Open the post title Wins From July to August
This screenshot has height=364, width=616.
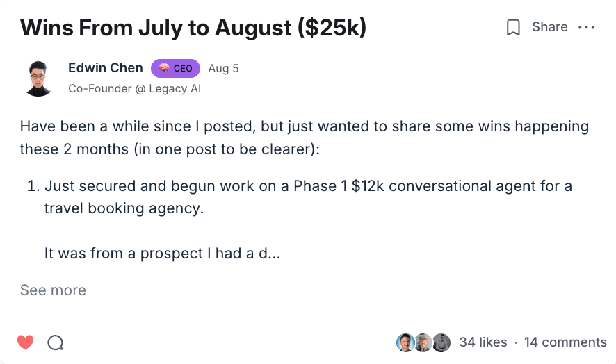point(193,28)
